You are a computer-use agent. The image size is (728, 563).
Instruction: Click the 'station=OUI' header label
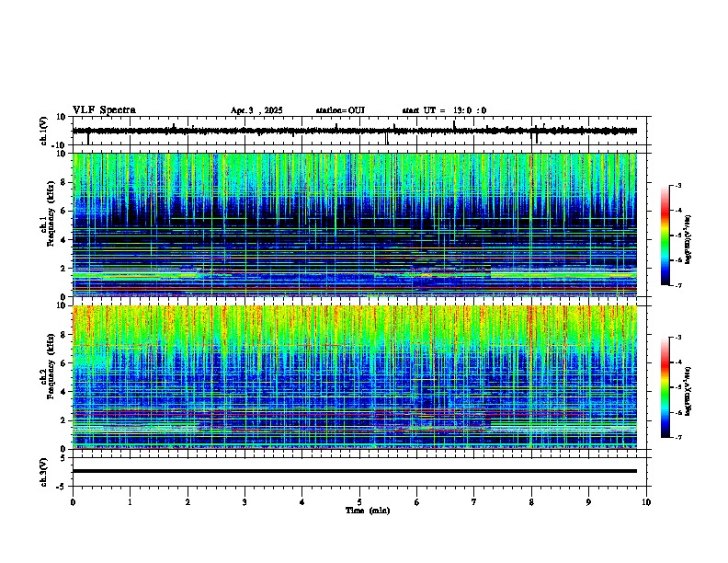coord(340,110)
